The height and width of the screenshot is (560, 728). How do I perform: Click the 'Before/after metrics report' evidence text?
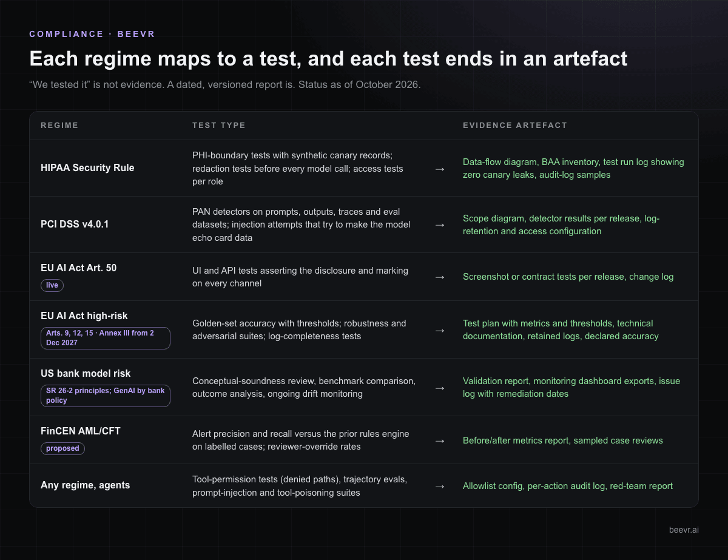tap(563, 440)
